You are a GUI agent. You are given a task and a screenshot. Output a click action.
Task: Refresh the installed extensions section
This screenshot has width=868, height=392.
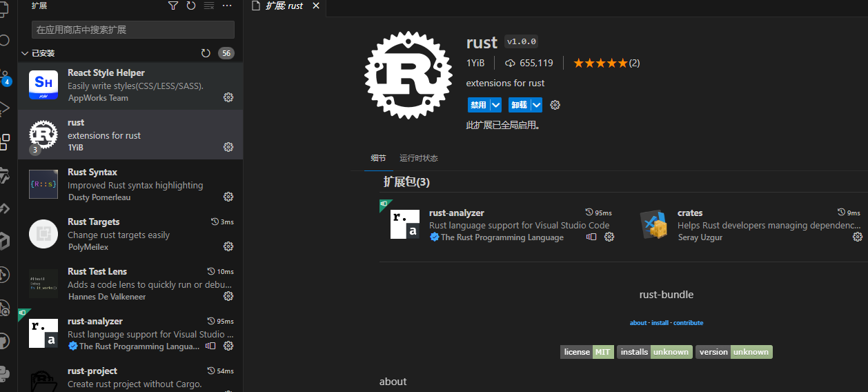(x=206, y=53)
